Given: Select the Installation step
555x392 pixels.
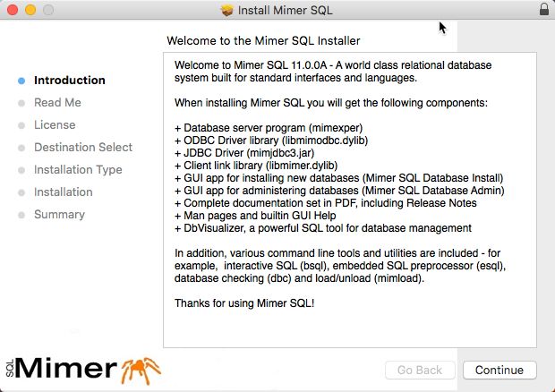Looking at the screenshot, I should [64, 192].
